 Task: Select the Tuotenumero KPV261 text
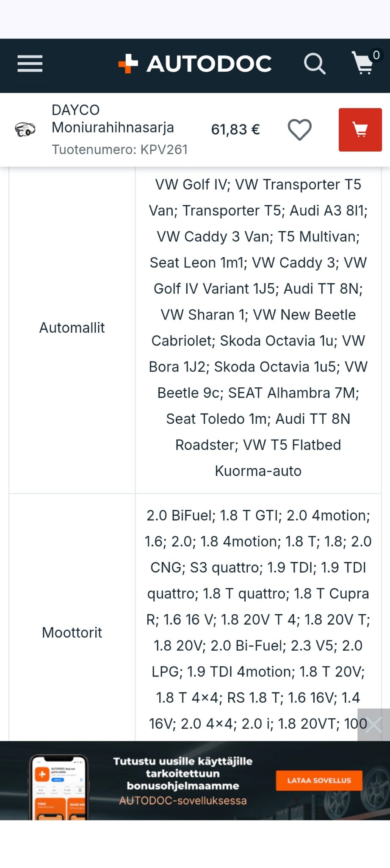pos(120,150)
